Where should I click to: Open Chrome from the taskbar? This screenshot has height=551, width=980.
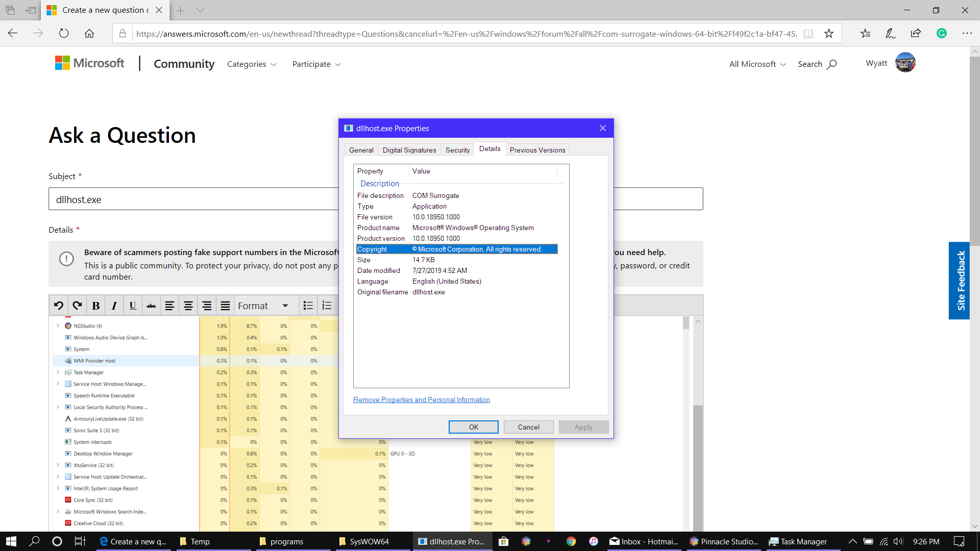tap(571, 541)
